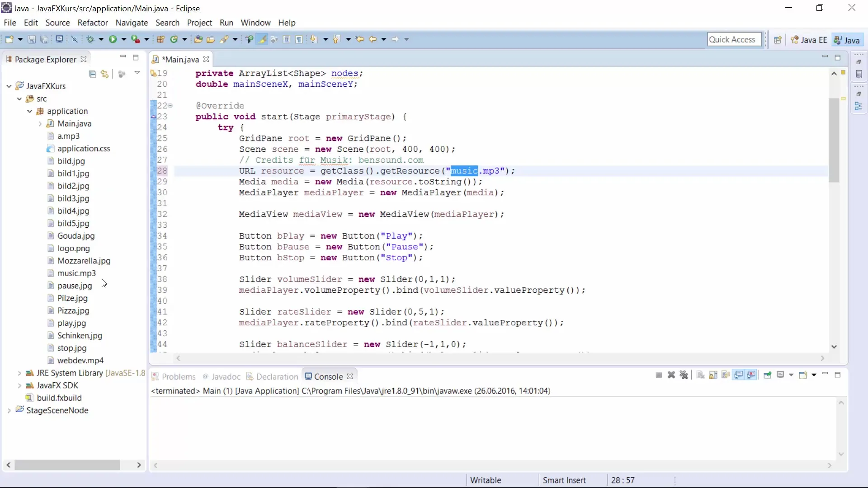Toggle Word Wrap in Console toolbar

(726, 375)
